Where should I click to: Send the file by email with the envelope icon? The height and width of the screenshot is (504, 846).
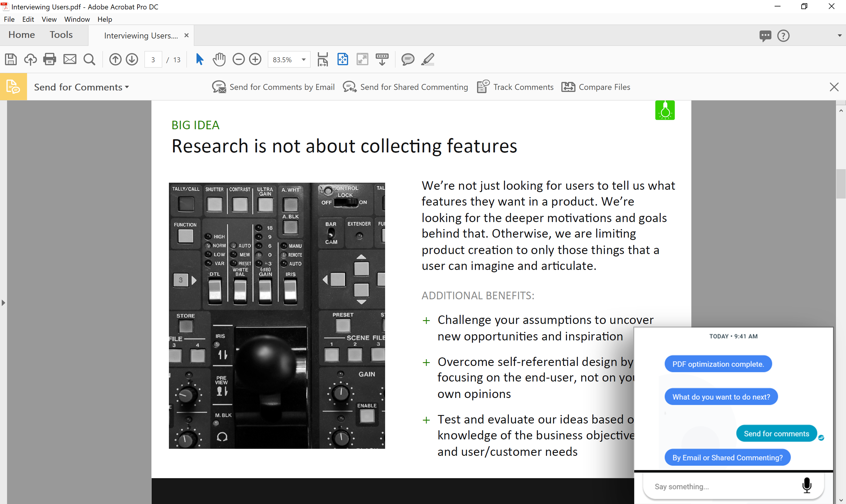pyautogui.click(x=70, y=59)
